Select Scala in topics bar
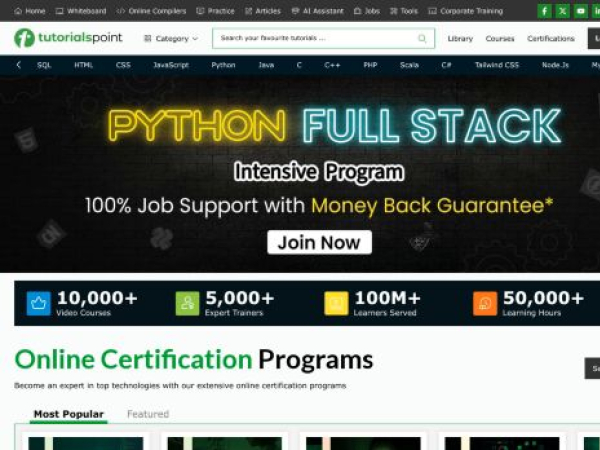The height and width of the screenshot is (450, 600). [409, 65]
